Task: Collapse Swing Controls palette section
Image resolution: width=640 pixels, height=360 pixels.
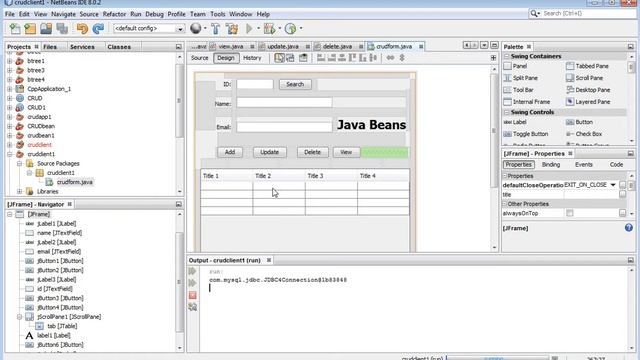Action: point(507,112)
